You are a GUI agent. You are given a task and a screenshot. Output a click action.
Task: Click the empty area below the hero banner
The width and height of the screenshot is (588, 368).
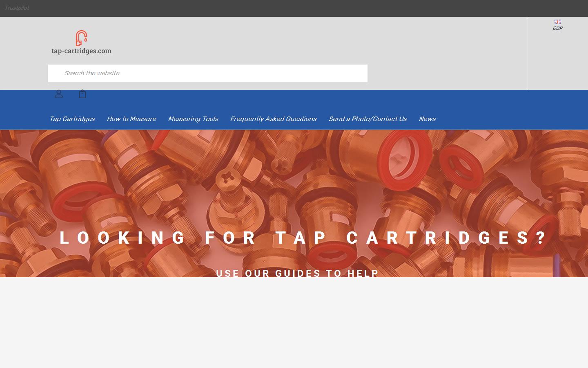[x=294, y=323]
